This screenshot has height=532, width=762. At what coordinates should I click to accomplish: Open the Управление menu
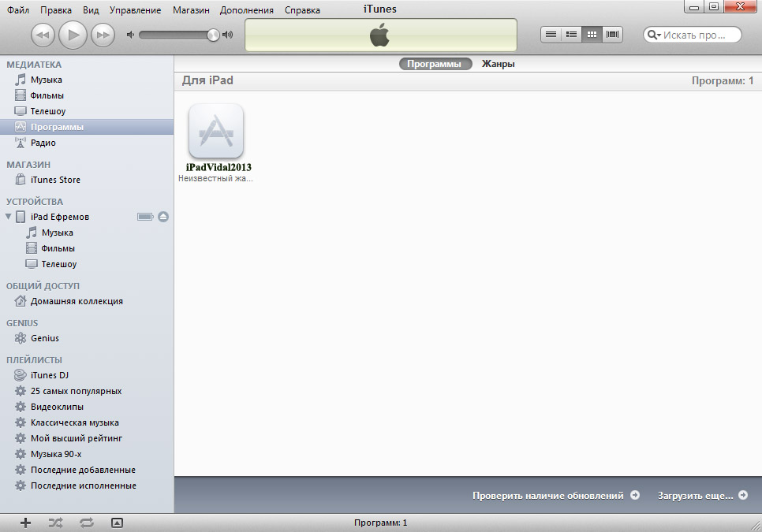135,9
